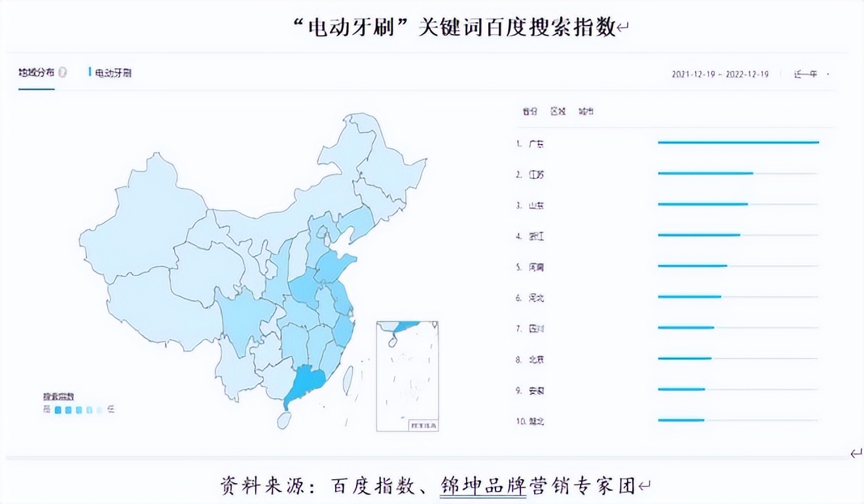864x504 pixels.
Task: Select rank 4 province 浙江
Action: [536, 236]
